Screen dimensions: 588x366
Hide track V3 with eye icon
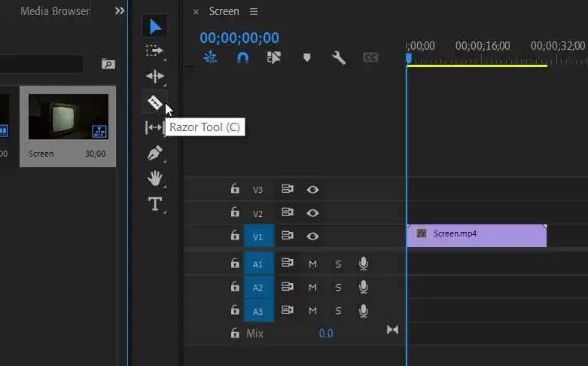[312, 189]
